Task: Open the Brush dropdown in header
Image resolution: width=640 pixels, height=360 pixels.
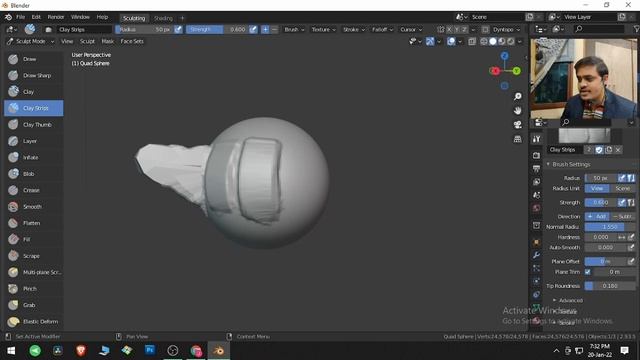Action: 294,29
